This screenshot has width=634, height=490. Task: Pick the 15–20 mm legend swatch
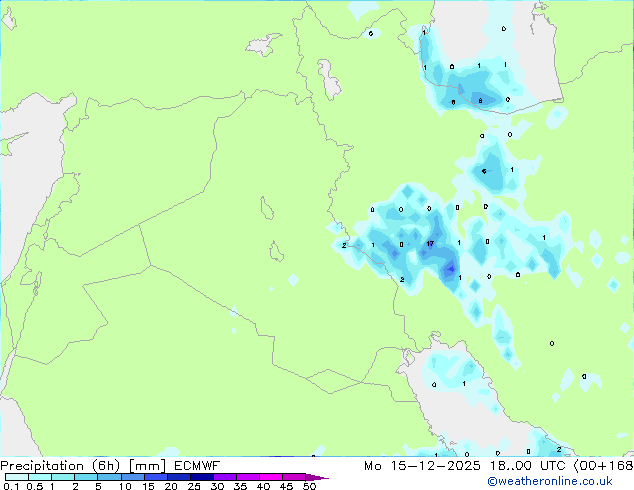point(156,477)
